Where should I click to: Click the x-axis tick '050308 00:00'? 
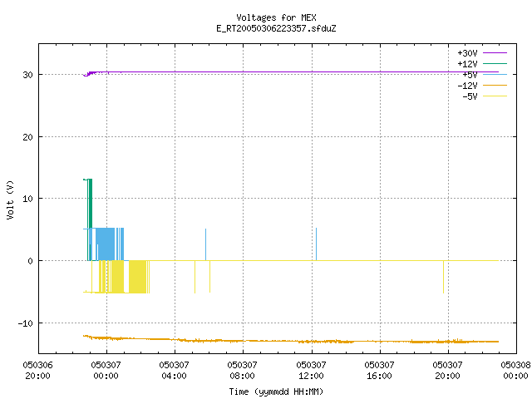515,371
